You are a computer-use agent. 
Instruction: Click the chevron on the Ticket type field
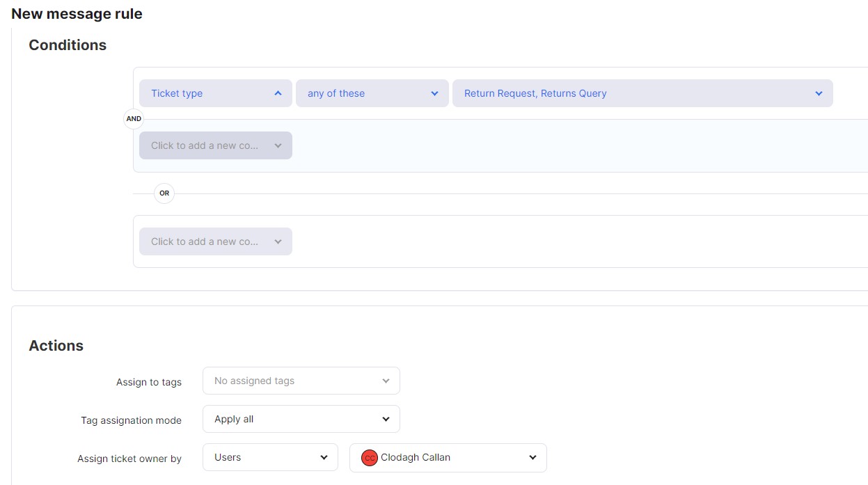point(278,93)
